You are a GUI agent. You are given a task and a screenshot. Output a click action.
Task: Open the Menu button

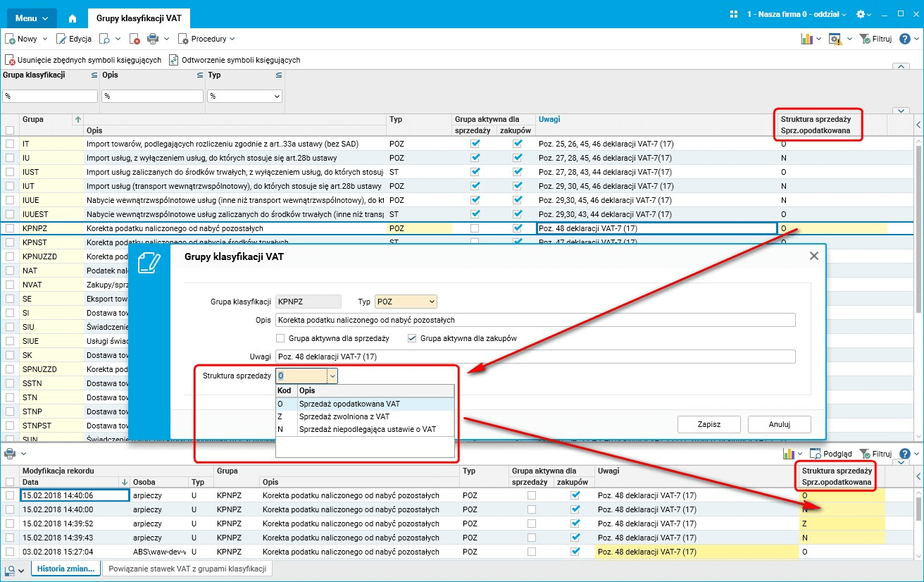(32, 18)
